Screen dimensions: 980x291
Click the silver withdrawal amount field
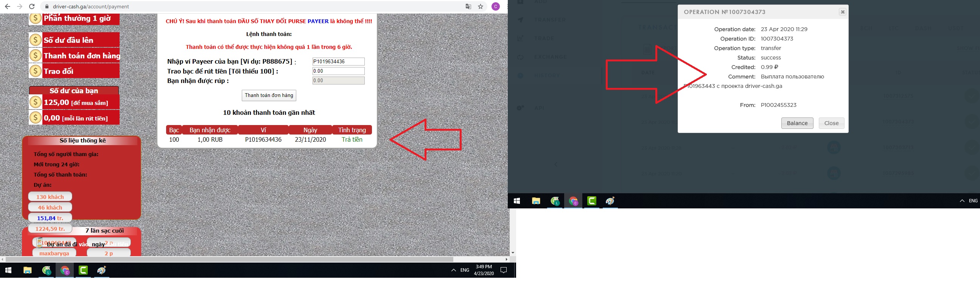coord(338,71)
